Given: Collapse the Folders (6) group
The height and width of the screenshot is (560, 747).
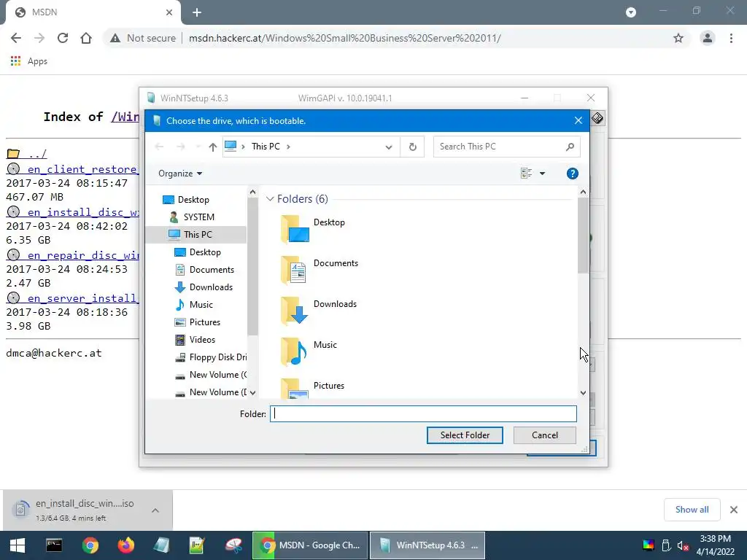Looking at the screenshot, I should [270, 198].
